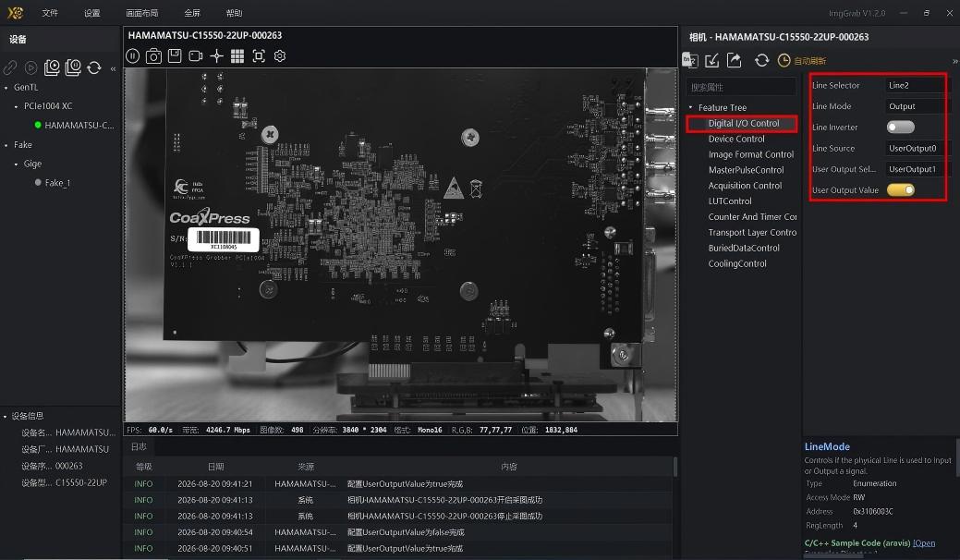Collapse the devices panel with the double chevron

[x=114, y=68]
